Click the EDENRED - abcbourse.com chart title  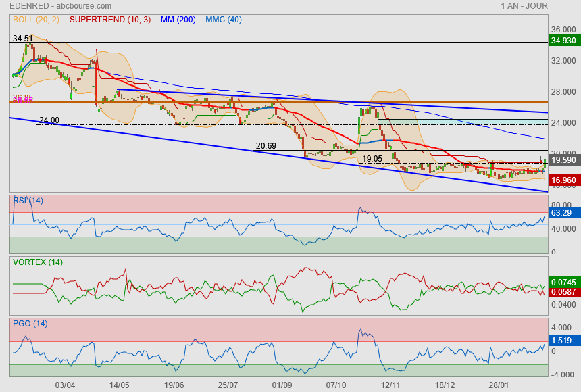tap(51, 6)
